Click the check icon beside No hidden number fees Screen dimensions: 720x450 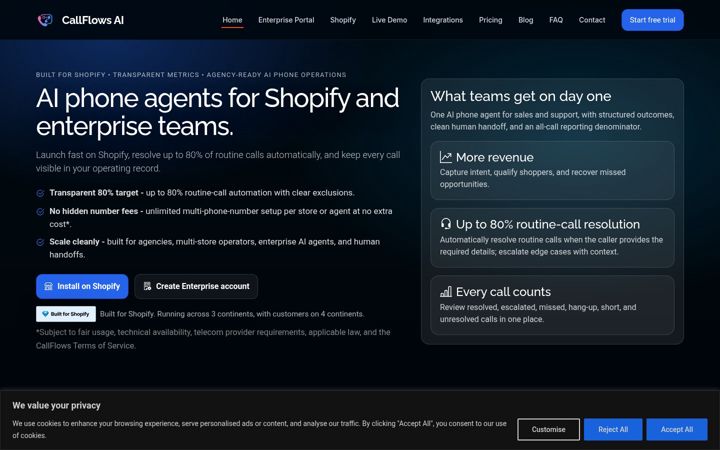click(x=40, y=212)
